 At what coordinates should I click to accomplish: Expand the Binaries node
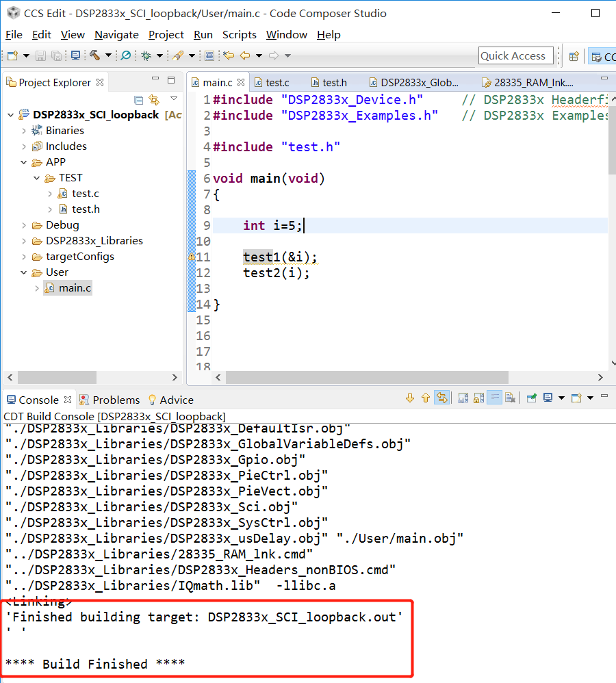click(24, 131)
